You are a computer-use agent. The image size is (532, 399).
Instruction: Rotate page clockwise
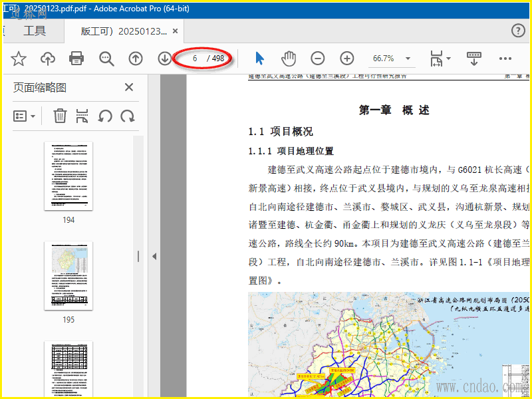tap(127, 116)
